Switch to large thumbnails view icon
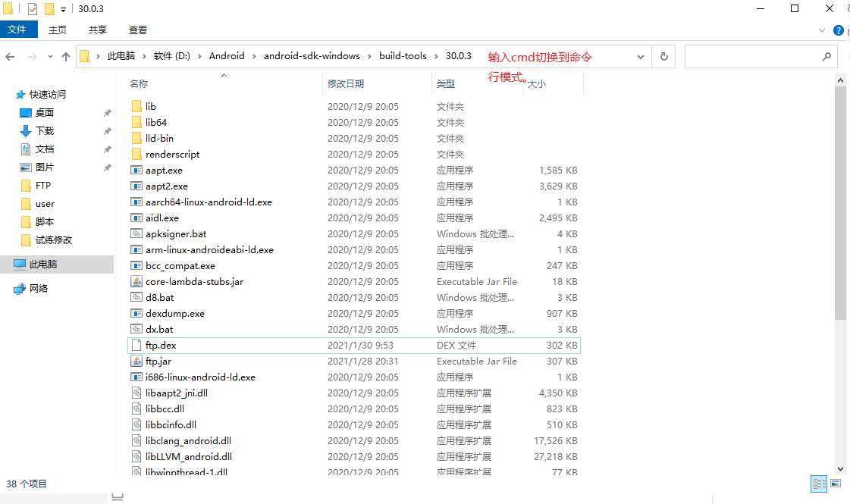Screen dimensions: 850x504 pos(835,484)
